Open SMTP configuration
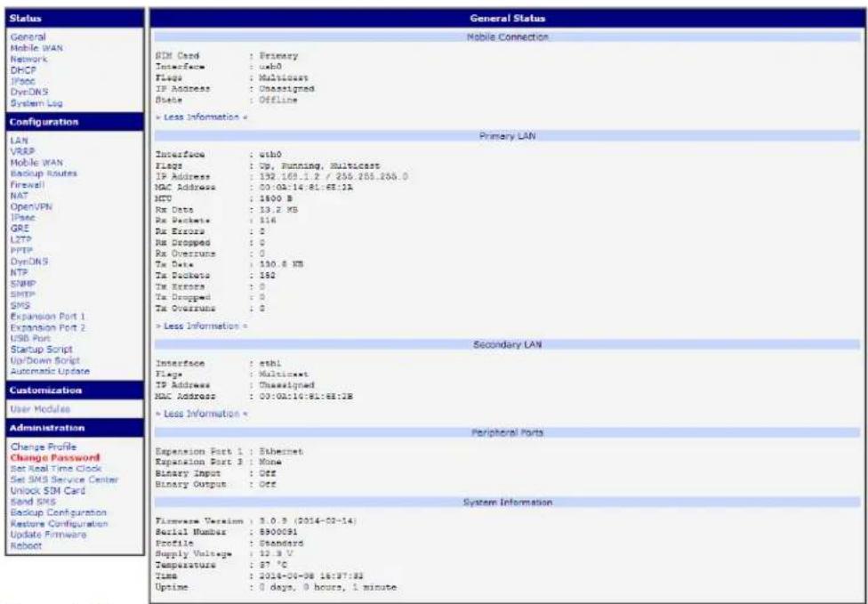 (23, 294)
